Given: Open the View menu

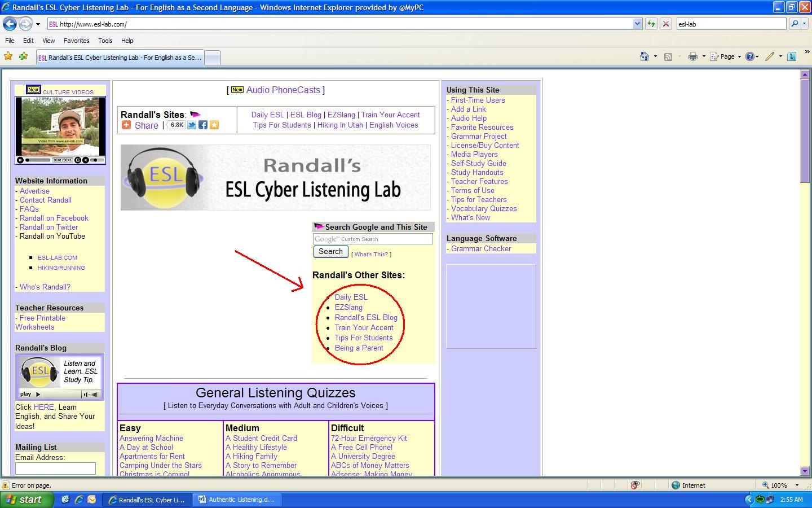Looking at the screenshot, I should [48, 41].
